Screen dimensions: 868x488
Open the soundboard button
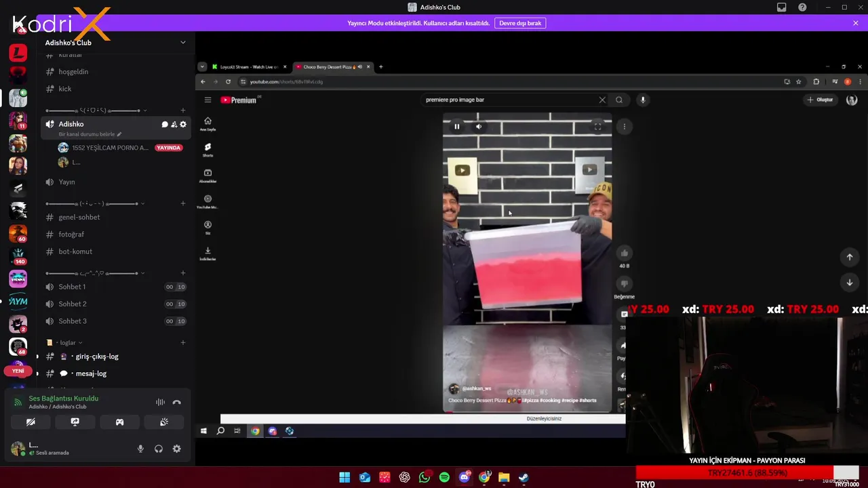point(164,422)
